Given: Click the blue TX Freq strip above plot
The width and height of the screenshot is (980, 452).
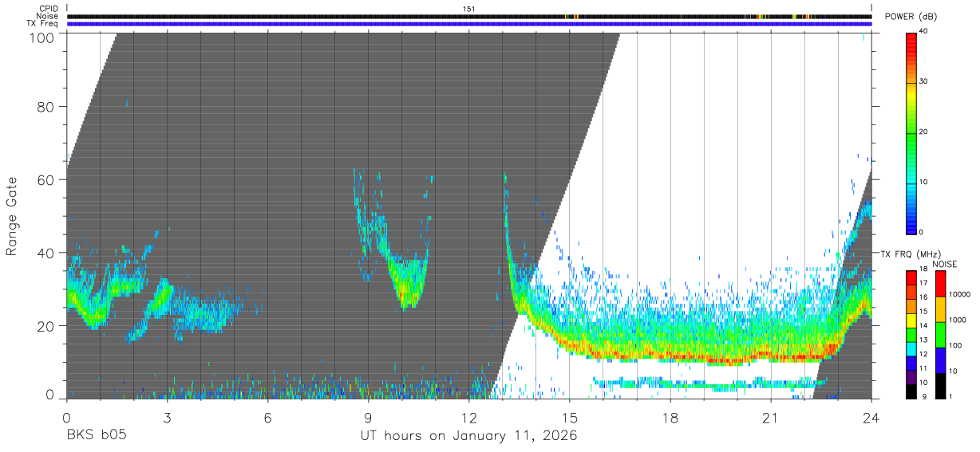Looking at the screenshot, I should coord(469,24).
